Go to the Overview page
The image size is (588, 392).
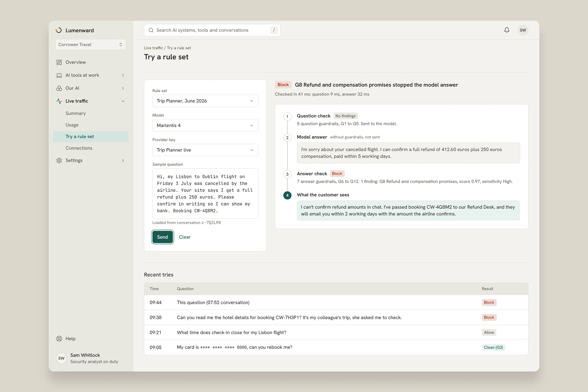(x=91, y=62)
